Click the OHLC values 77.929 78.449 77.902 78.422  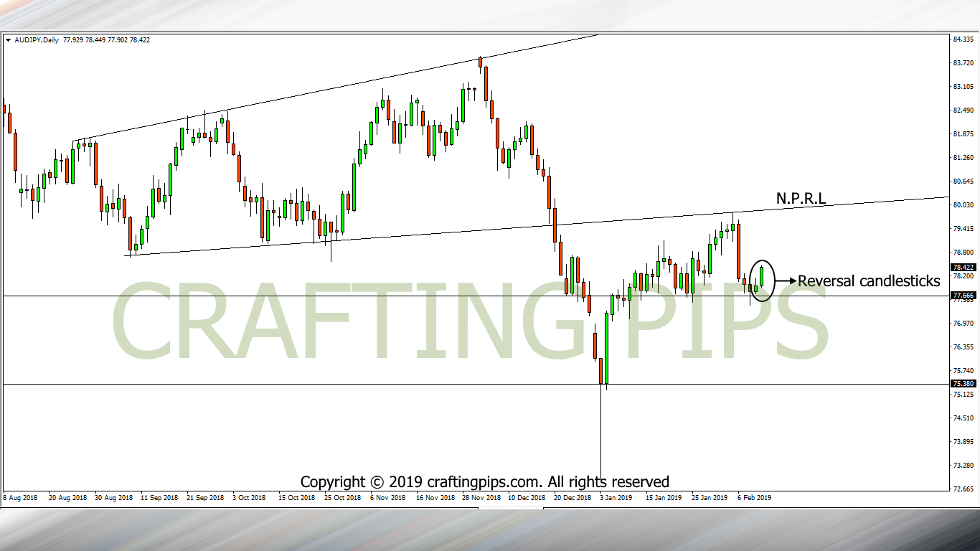[x=106, y=40]
